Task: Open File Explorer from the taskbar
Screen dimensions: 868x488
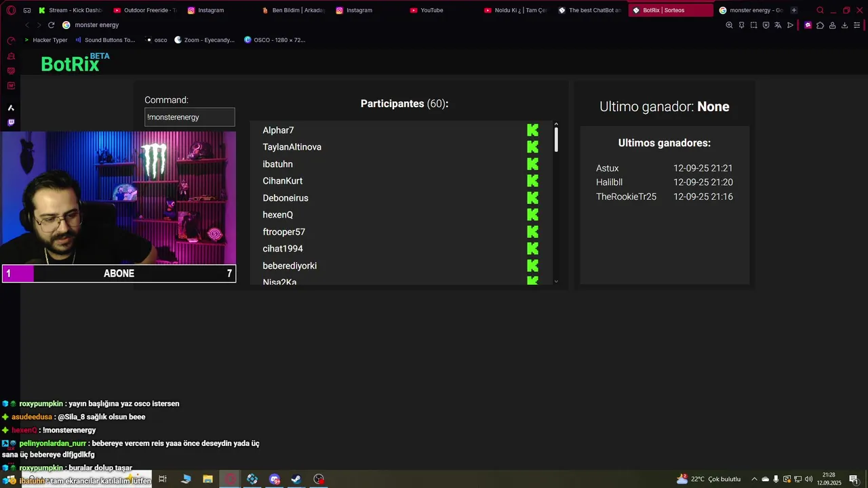Action: tap(208, 479)
